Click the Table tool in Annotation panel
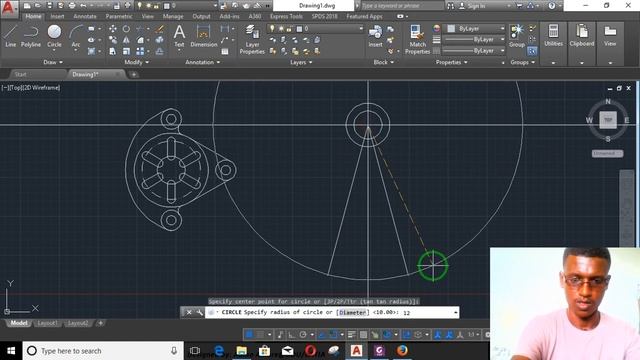 click(x=224, y=51)
